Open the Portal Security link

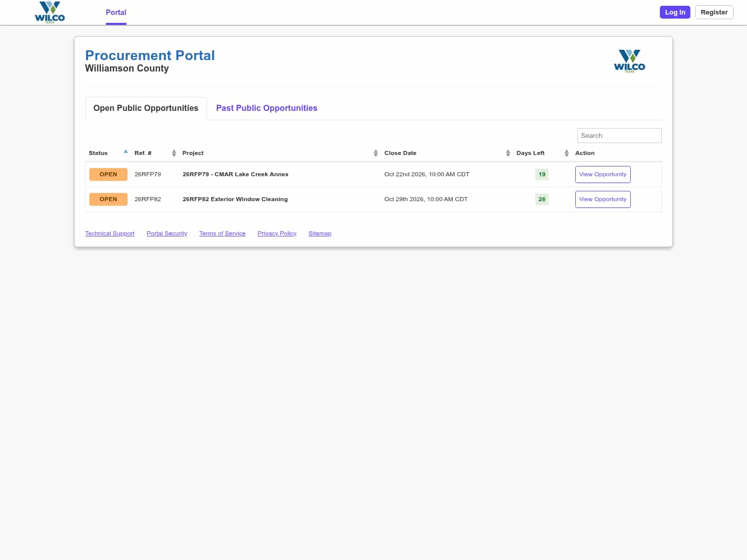(x=167, y=233)
